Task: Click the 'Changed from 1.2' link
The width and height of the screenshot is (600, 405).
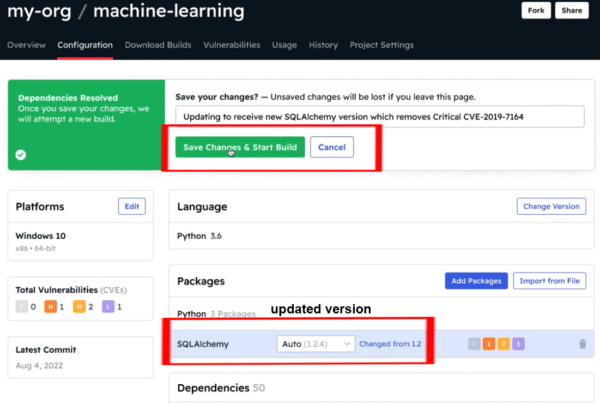Action: (x=390, y=344)
